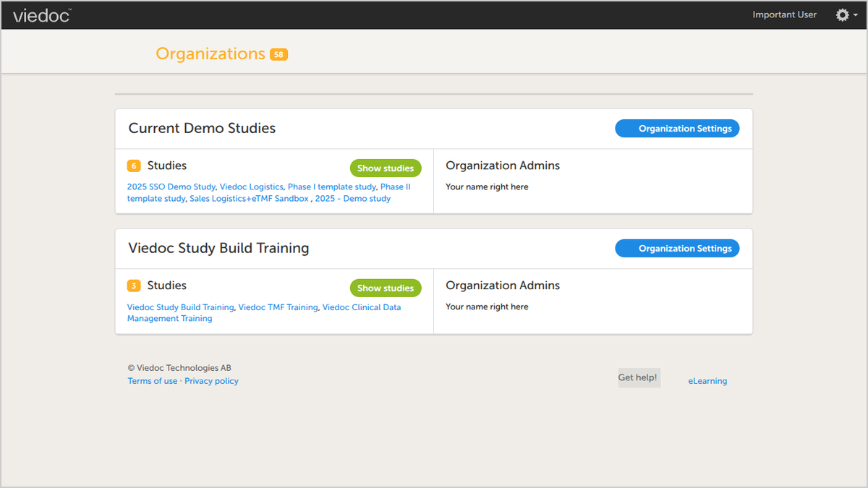The height and width of the screenshot is (488, 868).
Task: Open the 2025 SSO Demo Study link
Action: click(171, 187)
